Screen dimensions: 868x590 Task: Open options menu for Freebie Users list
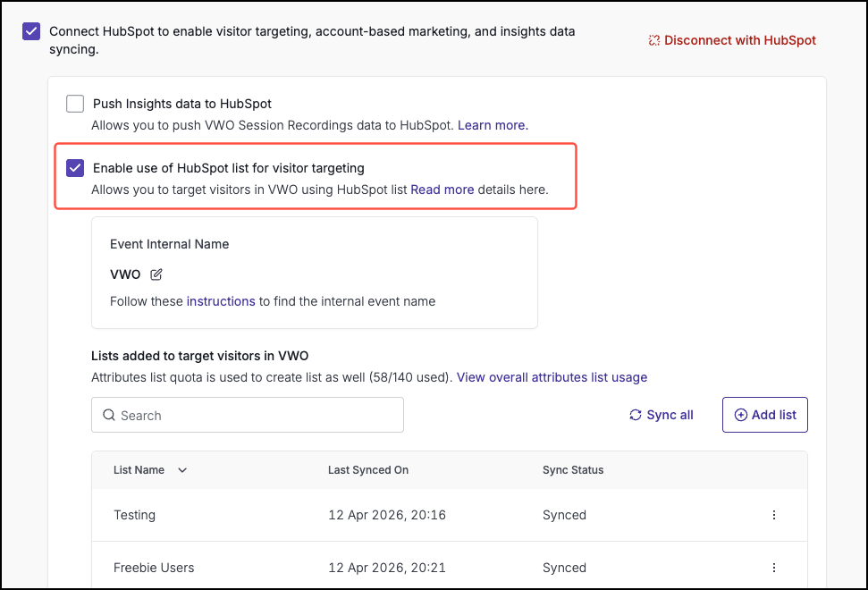tap(774, 568)
